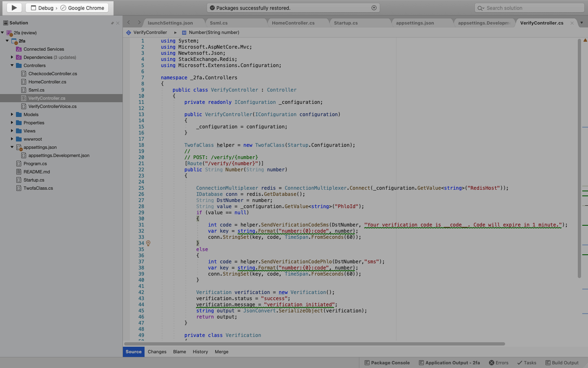588x368 pixels.
Task: Switch to the Blame view tab
Action: click(x=180, y=352)
